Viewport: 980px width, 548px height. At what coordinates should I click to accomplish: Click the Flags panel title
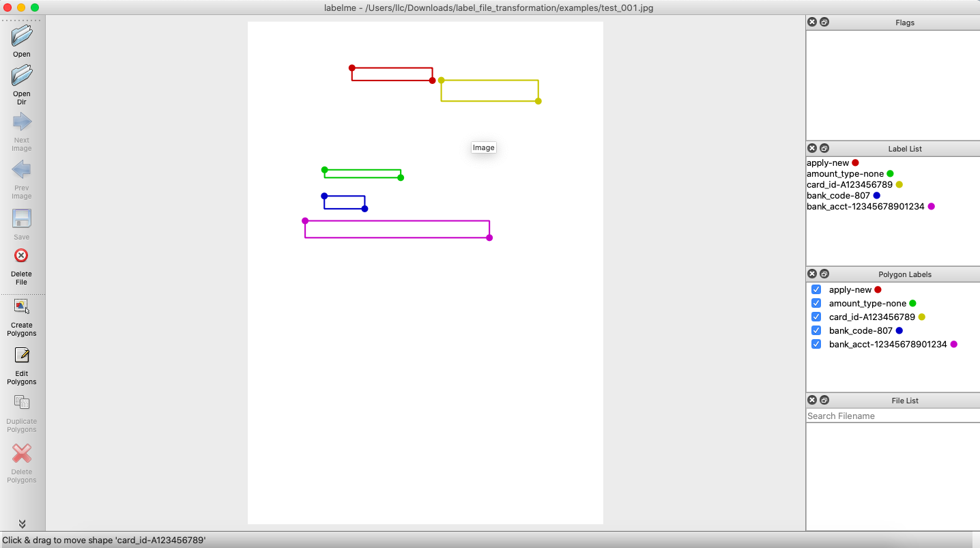(x=905, y=23)
